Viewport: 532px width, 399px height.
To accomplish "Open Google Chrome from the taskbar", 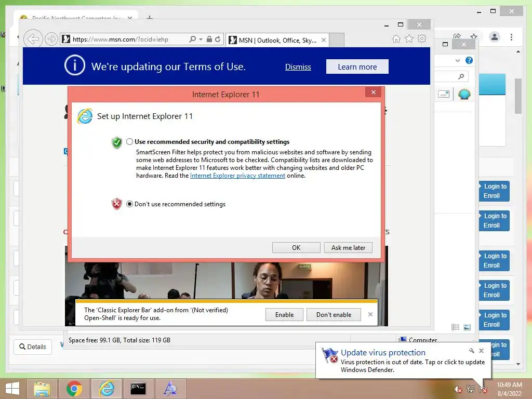I will pyautogui.click(x=74, y=389).
